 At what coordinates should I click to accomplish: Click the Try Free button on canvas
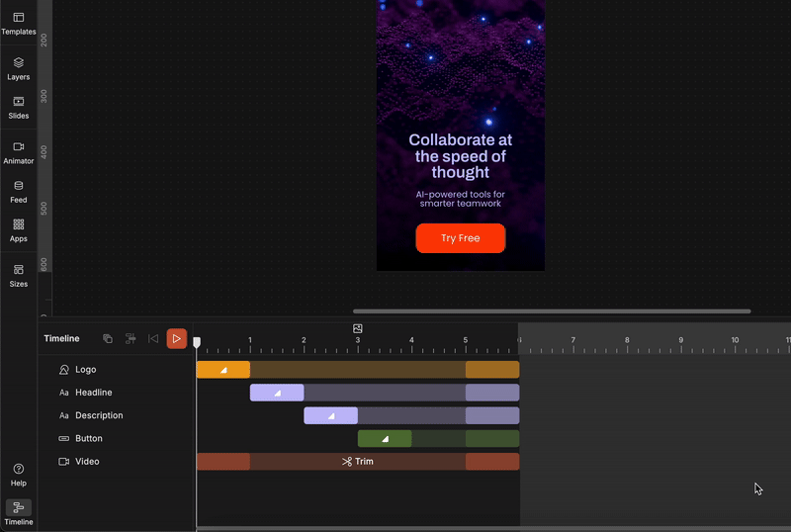click(x=460, y=238)
